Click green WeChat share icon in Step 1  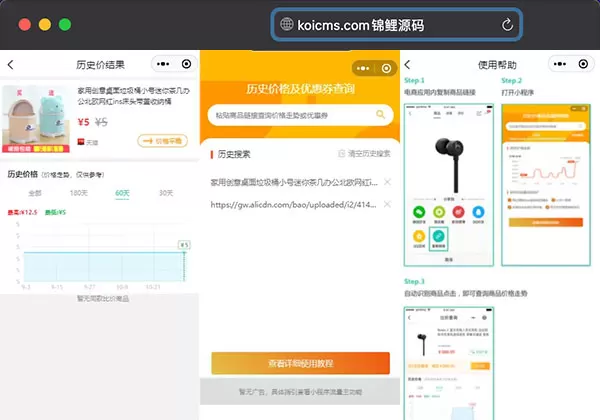coord(419,212)
